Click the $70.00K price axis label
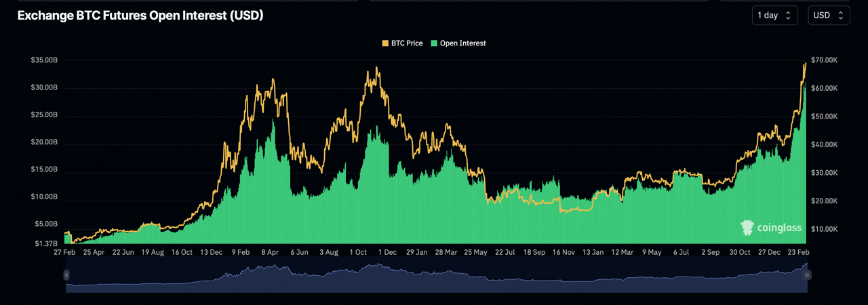Screen dimensions: 868x305 point(824,60)
